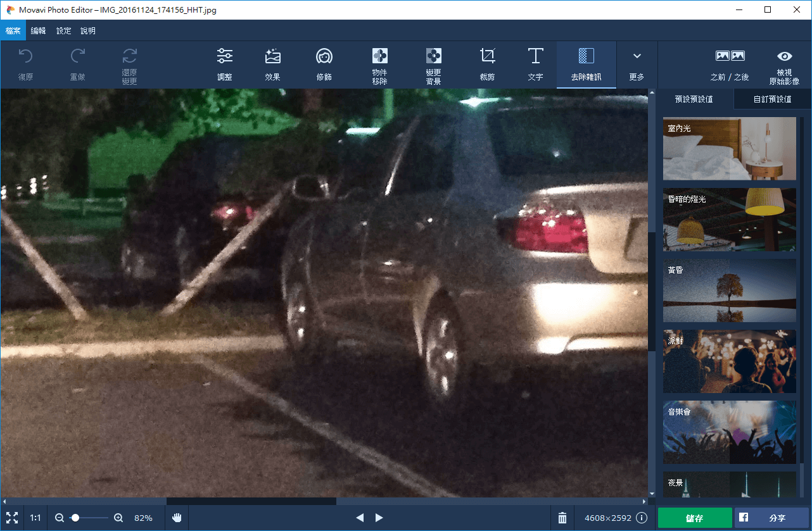Image resolution: width=812 pixels, height=531 pixels.
Task: Open the 調整 (Adjust) tool
Action: [224, 65]
